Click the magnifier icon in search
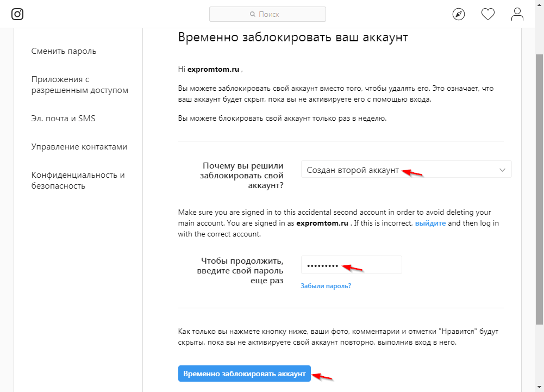Image resolution: width=544 pixels, height=392 pixels. (x=253, y=14)
